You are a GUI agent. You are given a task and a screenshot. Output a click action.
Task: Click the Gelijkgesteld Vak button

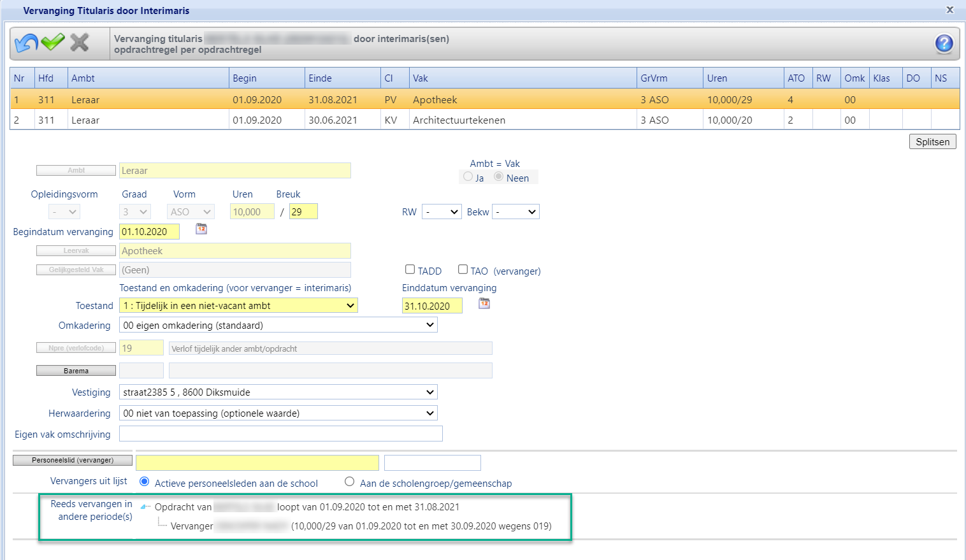pyautogui.click(x=76, y=269)
